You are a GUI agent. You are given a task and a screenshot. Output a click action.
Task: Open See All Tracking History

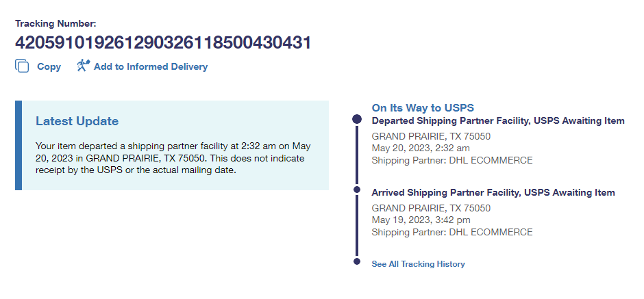pos(418,264)
